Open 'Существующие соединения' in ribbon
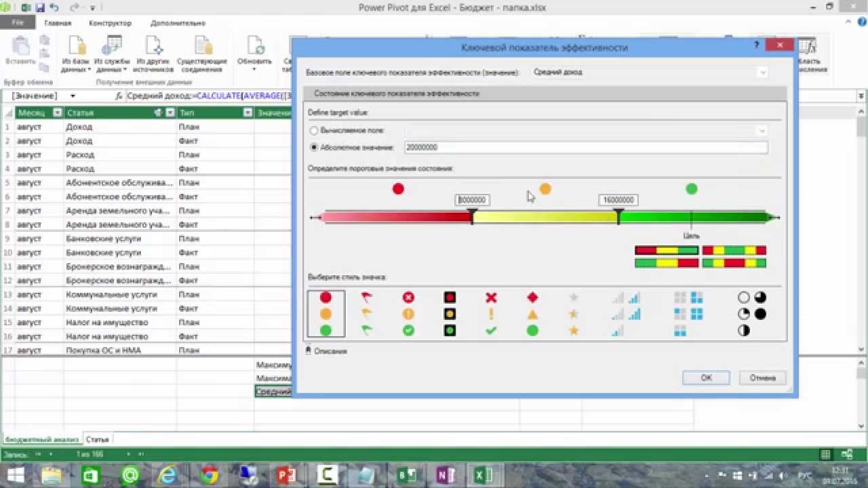The width and height of the screenshot is (868, 488). point(202,54)
